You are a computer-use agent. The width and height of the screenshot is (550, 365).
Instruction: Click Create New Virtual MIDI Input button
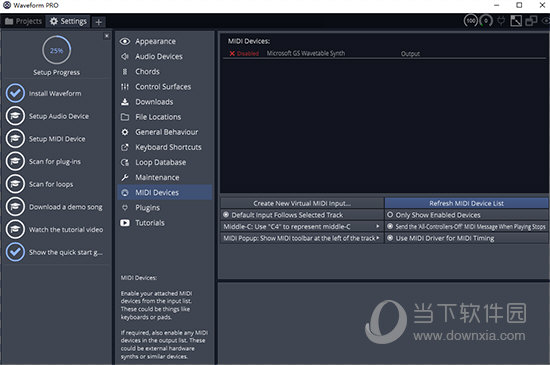pos(302,203)
